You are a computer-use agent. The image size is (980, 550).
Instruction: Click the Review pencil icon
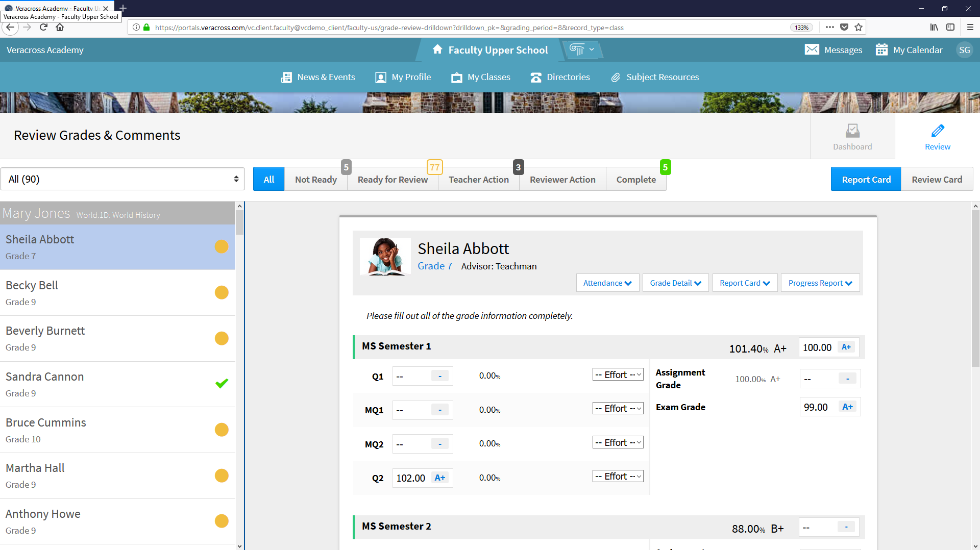[937, 131]
